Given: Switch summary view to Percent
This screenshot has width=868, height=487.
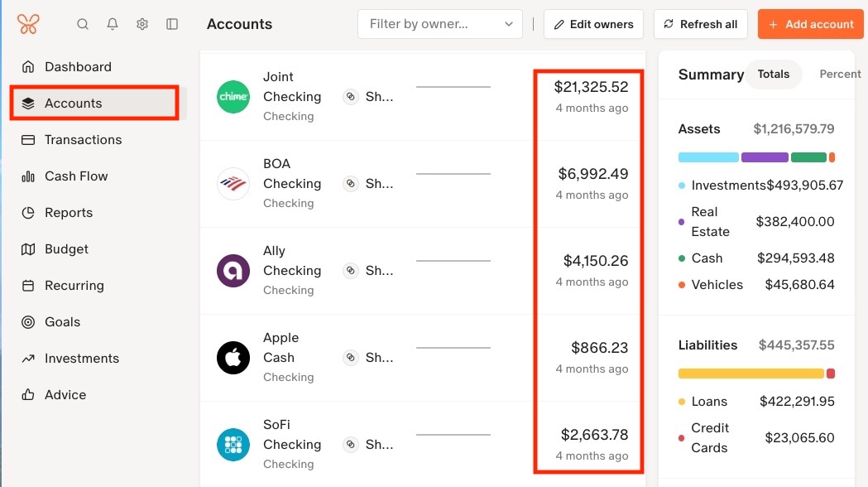Looking at the screenshot, I should [839, 74].
